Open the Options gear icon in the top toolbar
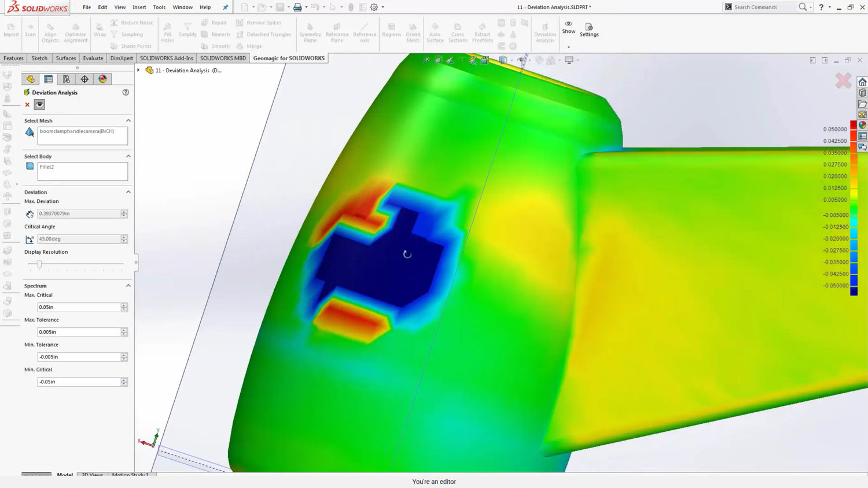This screenshot has height=488, width=868. (374, 8)
